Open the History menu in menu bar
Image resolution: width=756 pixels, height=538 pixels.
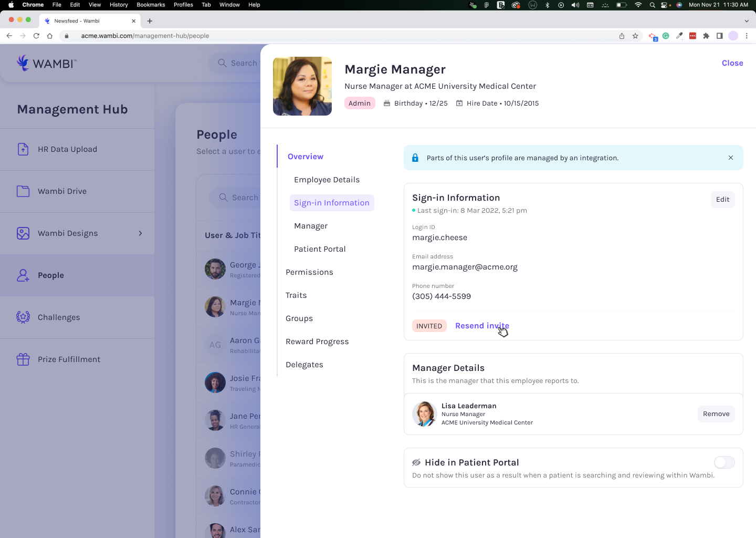coord(119,5)
